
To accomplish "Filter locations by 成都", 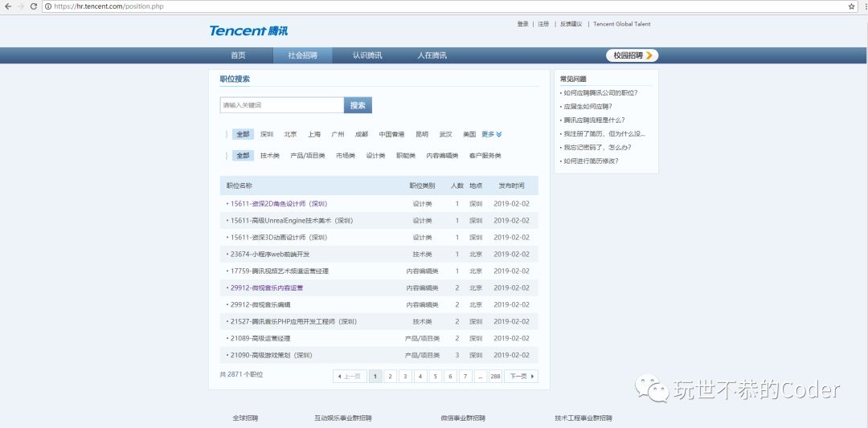I will tap(362, 134).
